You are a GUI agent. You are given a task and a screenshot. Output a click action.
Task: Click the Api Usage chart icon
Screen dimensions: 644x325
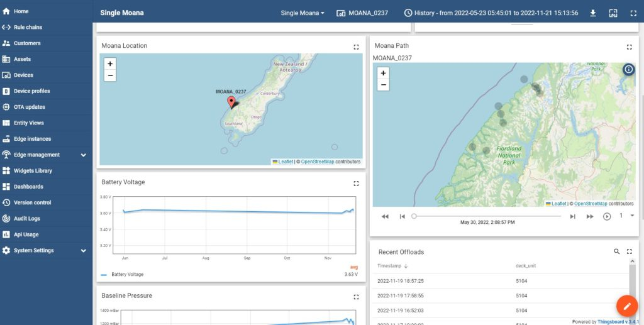click(6, 234)
